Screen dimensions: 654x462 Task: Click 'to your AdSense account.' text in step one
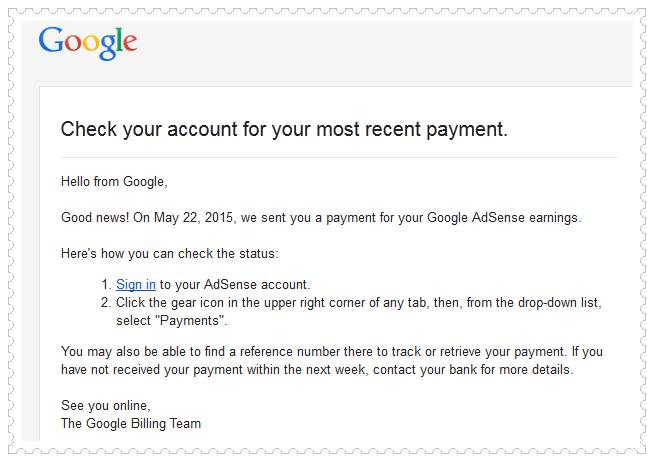click(x=235, y=284)
